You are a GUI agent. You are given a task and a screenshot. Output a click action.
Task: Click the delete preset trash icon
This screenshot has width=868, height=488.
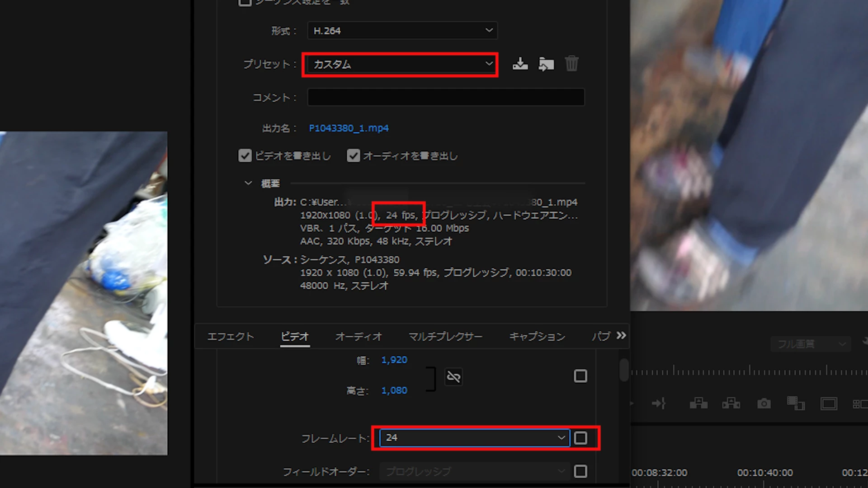pyautogui.click(x=571, y=64)
